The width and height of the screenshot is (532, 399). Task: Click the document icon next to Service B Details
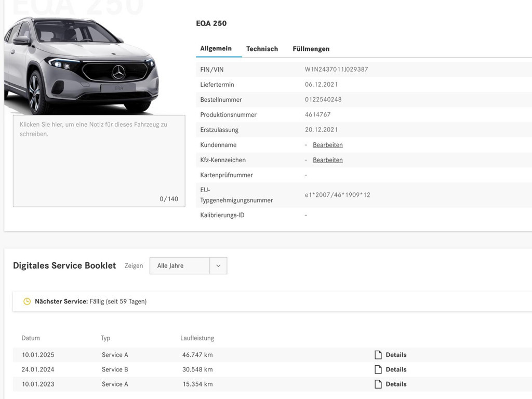coord(378,369)
